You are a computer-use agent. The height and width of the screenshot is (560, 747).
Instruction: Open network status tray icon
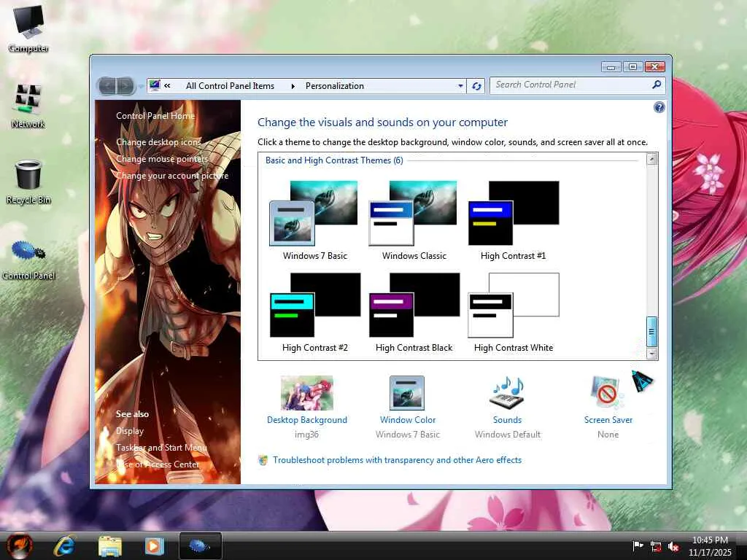(x=656, y=547)
